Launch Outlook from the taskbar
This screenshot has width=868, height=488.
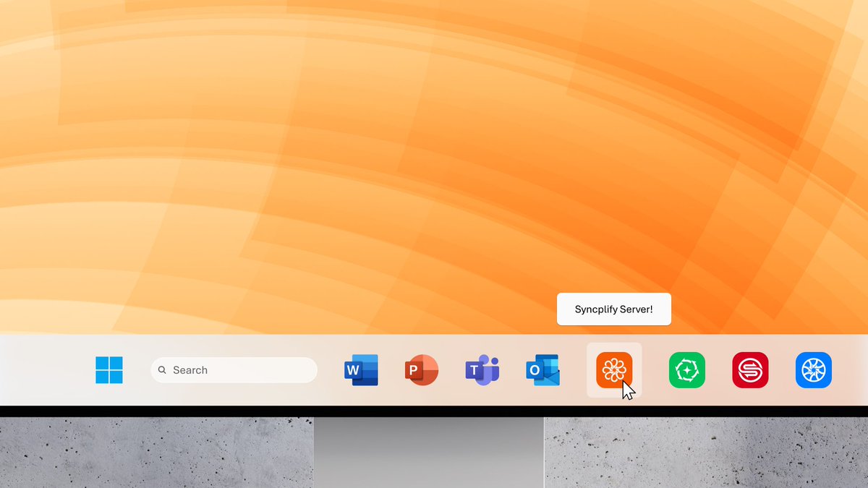point(543,370)
